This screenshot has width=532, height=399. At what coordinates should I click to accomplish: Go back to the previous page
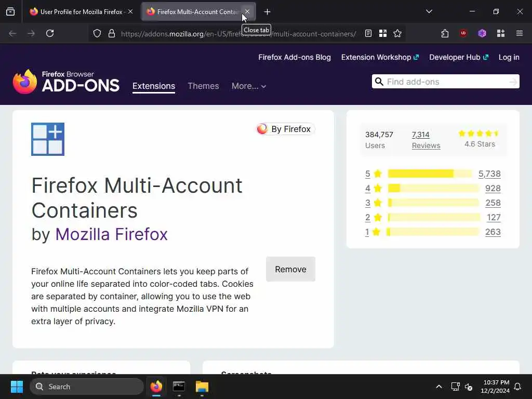pos(12,33)
